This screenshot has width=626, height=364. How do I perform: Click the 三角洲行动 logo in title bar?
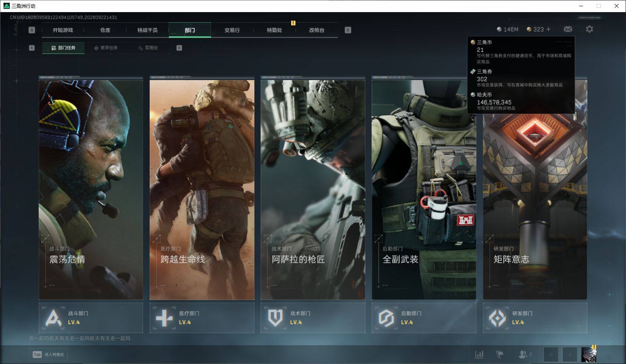[7, 6]
